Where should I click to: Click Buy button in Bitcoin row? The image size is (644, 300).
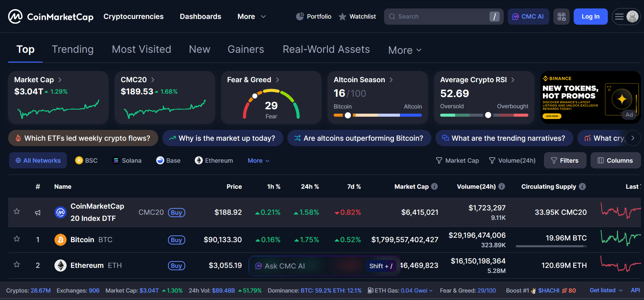[176, 240]
